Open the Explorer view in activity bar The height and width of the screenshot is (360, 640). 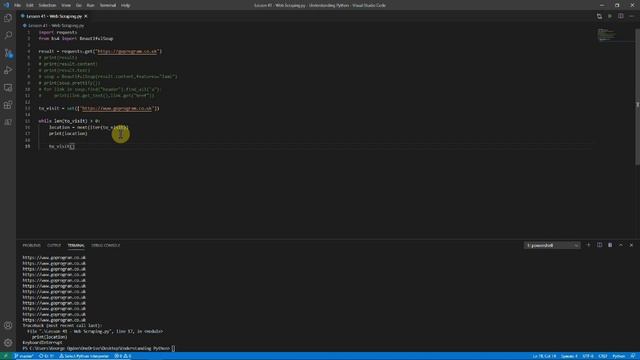(8, 18)
